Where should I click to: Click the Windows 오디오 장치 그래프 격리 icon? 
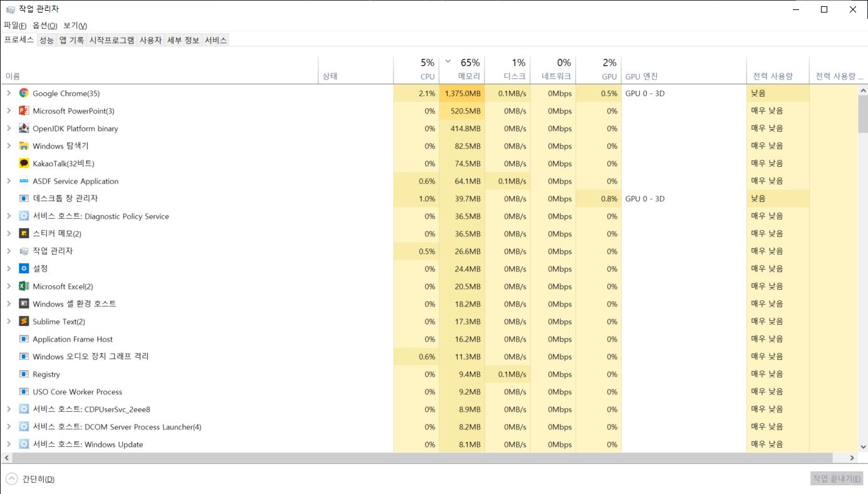coord(24,356)
